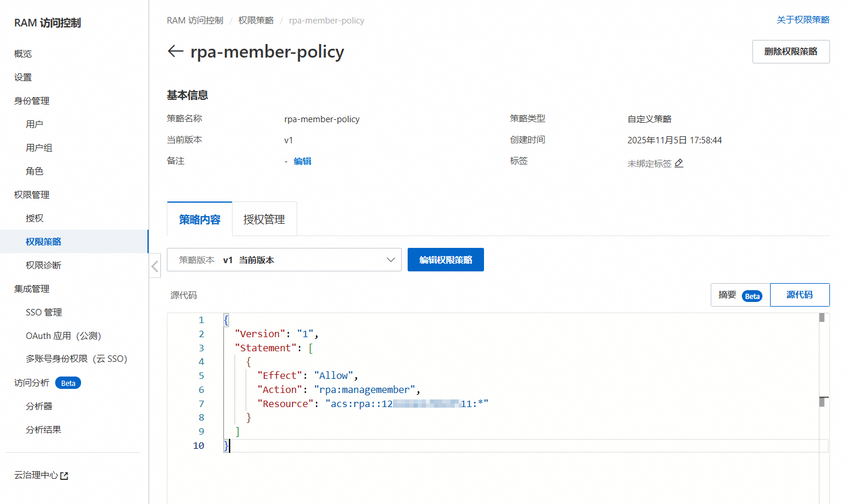The image size is (847, 504).
Task: Open the 关于权限策略 help link
Action: click(803, 20)
